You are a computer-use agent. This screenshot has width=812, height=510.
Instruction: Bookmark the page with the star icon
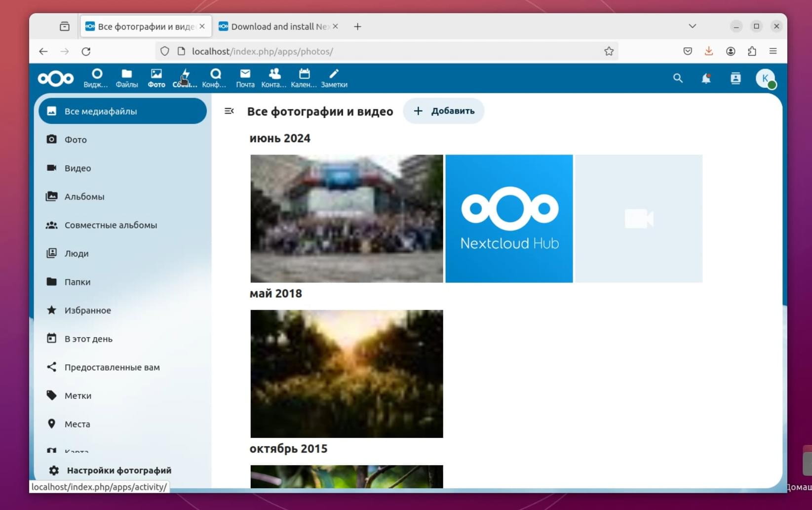609,51
